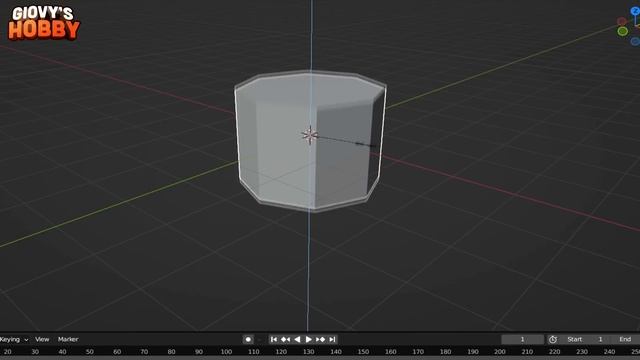
Task: Click frame 150 on the timeline ruler
Action: [x=363, y=351]
